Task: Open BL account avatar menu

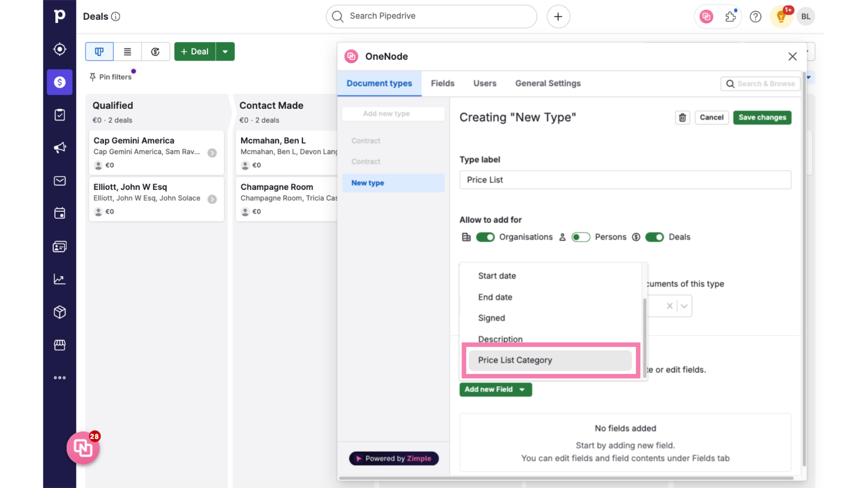Action: pos(806,17)
